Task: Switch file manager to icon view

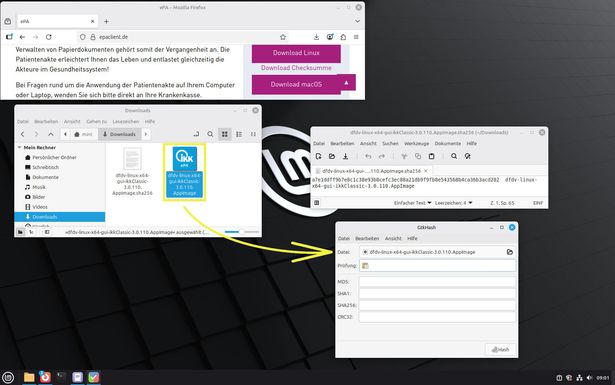Action: pyautogui.click(x=225, y=134)
